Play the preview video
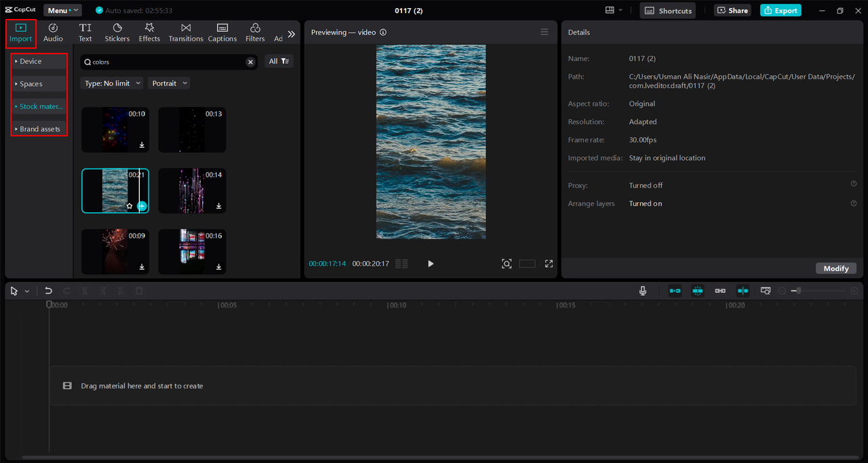The width and height of the screenshot is (868, 463). pyautogui.click(x=431, y=264)
